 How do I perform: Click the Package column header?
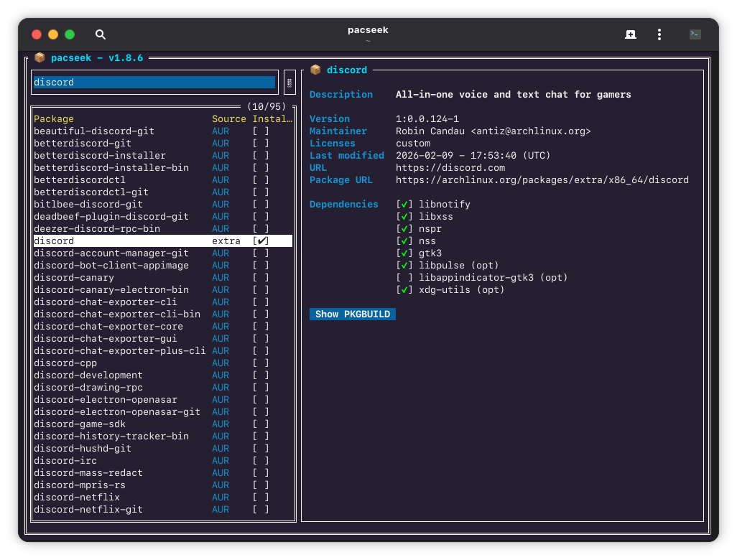pyautogui.click(x=54, y=119)
